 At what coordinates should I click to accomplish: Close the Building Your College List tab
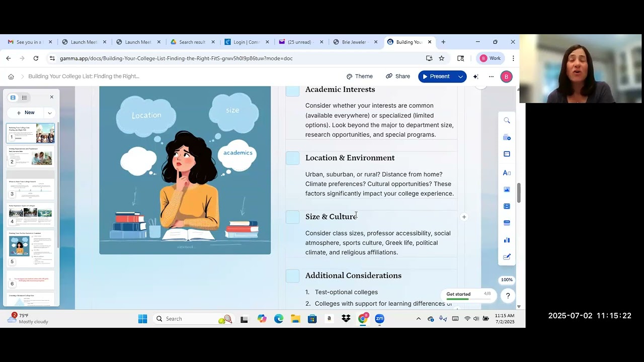(x=430, y=42)
